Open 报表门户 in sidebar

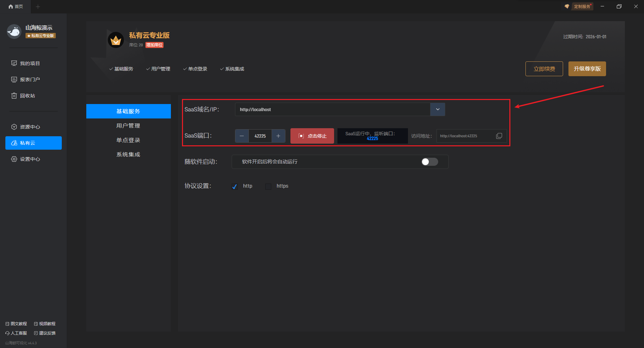(26, 80)
